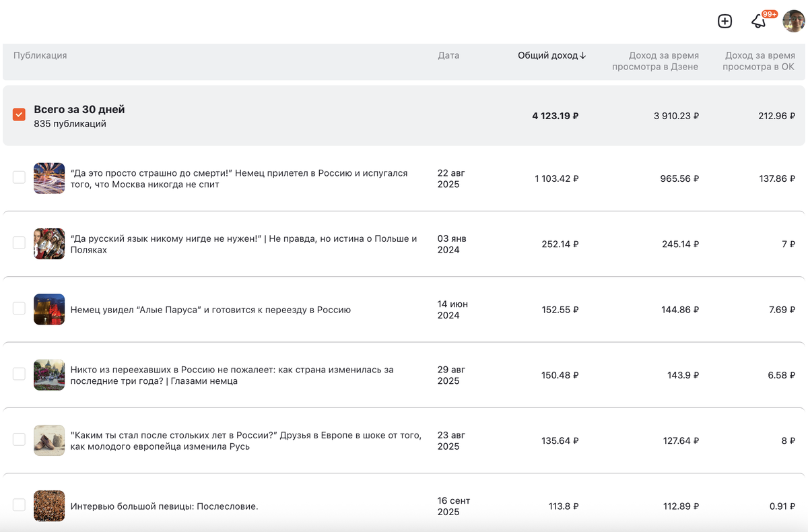Sort by "Общий доход" column header
Viewport: 808px width, 532px height.
[551, 55]
